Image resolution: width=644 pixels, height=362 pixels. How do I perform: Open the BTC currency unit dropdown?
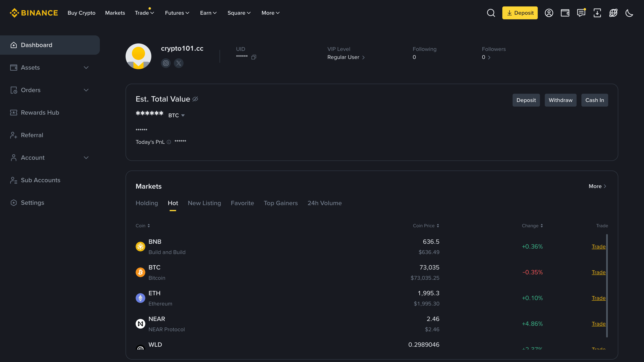[176, 115]
